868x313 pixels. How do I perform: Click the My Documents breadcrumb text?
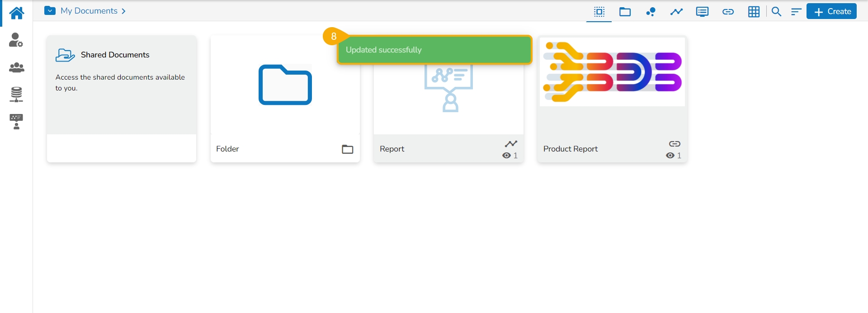point(89,11)
